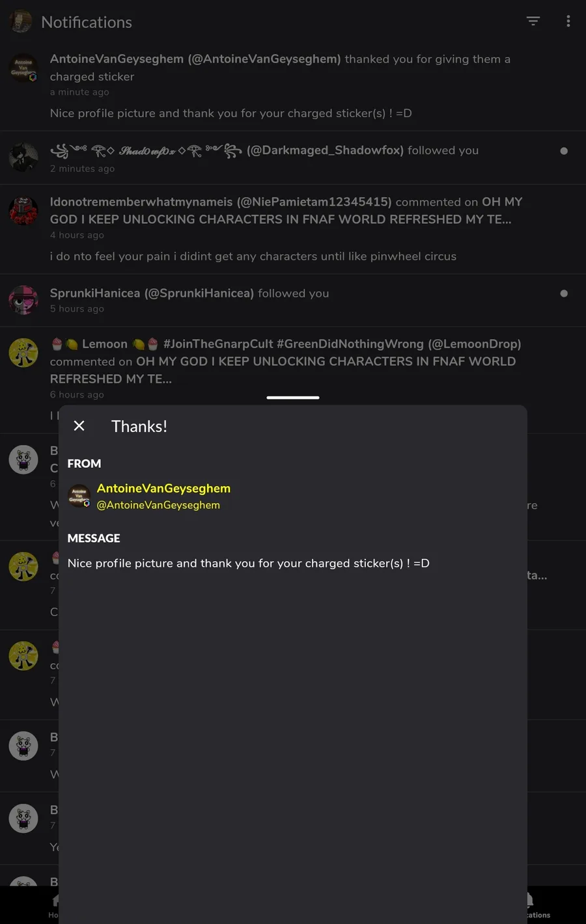Viewport: 586px width, 924px height.
Task: Tap your profile avatar beside Notifications title
Action: (21, 21)
